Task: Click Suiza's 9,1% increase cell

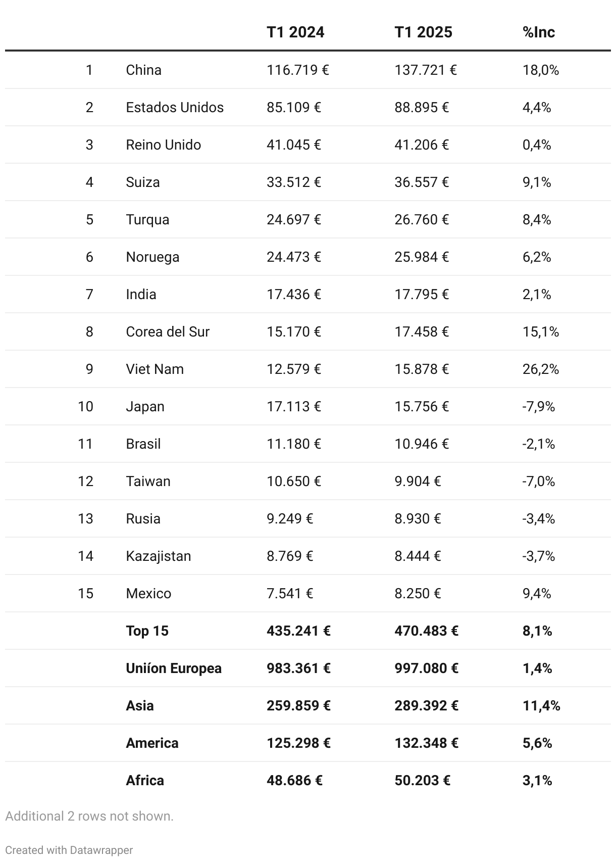Action: coord(536,182)
